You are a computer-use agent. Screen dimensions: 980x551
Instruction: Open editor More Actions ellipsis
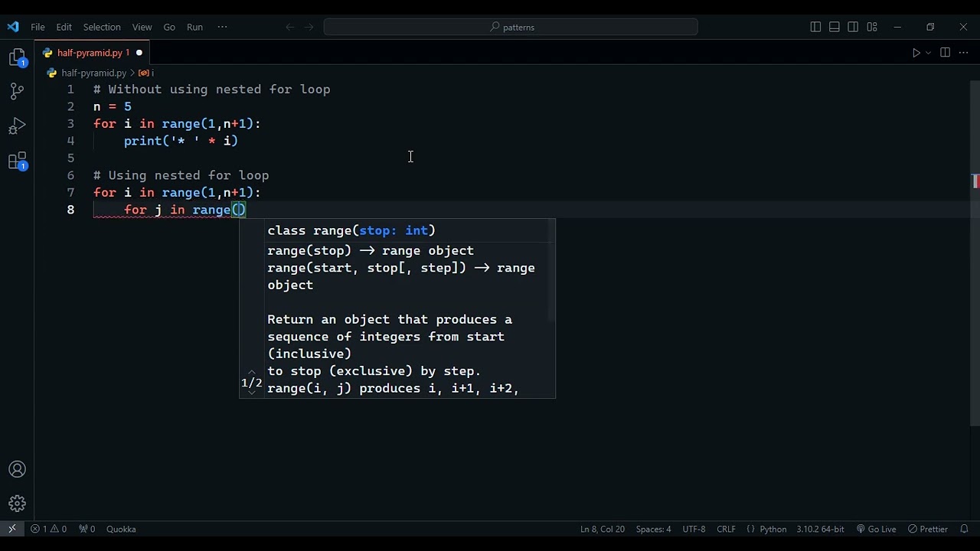point(963,53)
